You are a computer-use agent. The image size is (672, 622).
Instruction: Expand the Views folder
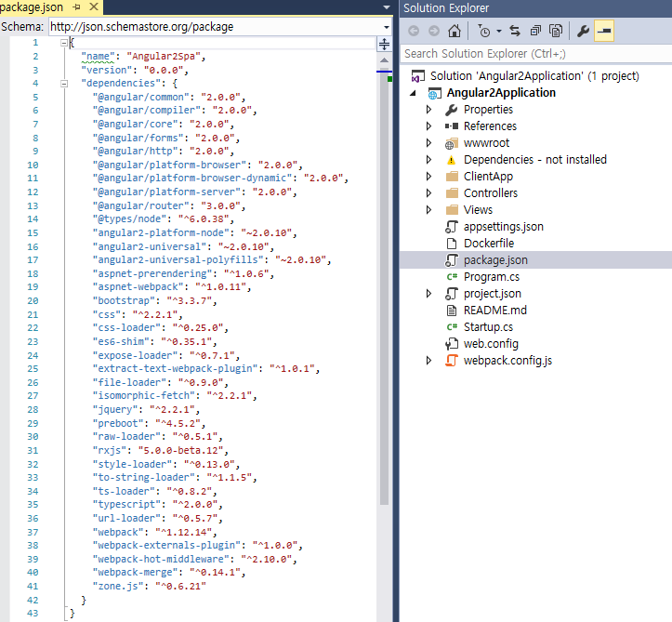pyautogui.click(x=428, y=209)
